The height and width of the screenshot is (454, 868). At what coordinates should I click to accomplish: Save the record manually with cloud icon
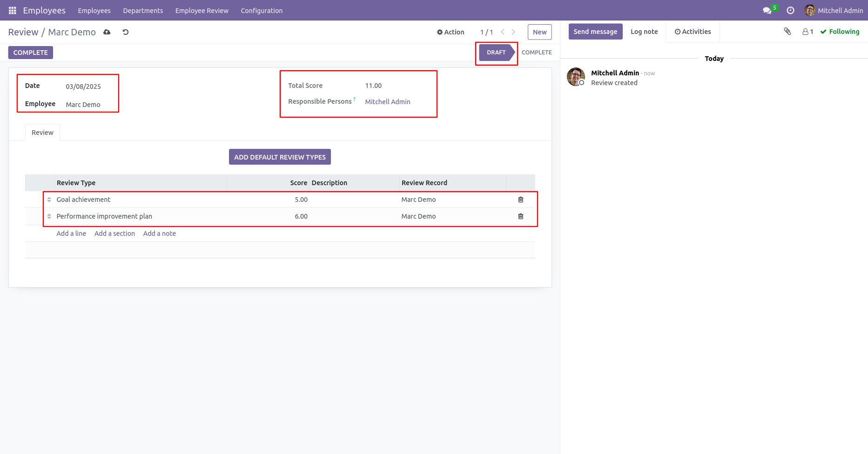(x=107, y=32)
